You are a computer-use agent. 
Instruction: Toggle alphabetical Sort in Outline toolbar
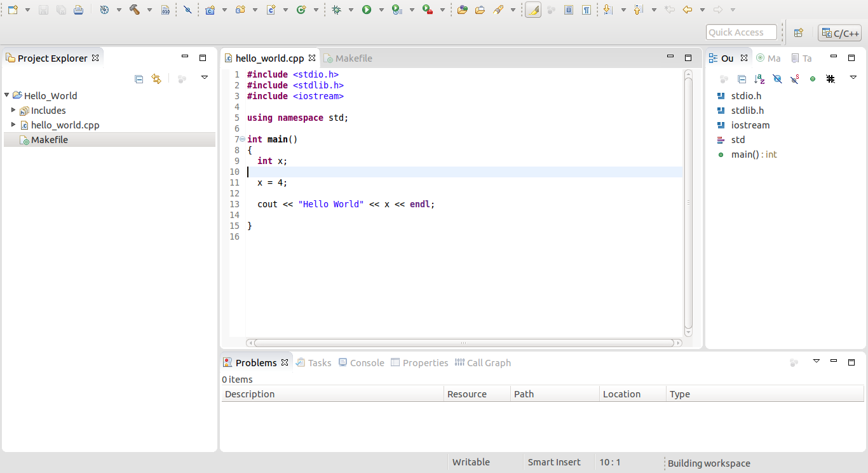point(759,79)
